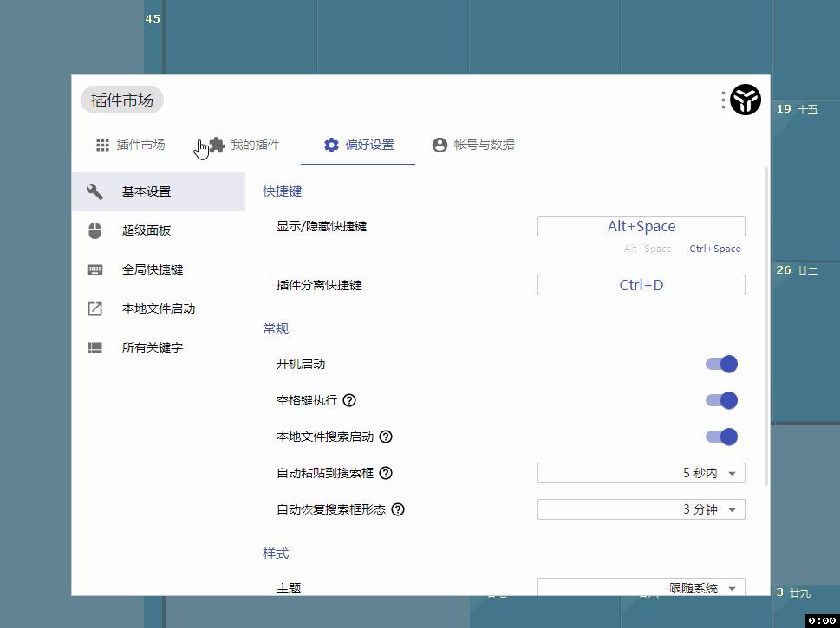This screenshot has width=840, height=628.
Task: Change 自动恢复搜索框形态 via its dropdown
Action: (x=641, y=509)
